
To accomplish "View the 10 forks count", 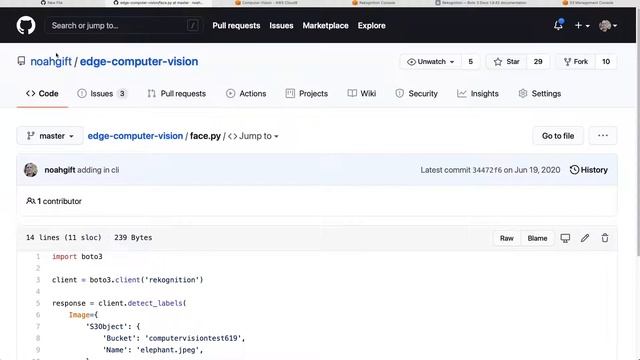I will coord(606,62).
